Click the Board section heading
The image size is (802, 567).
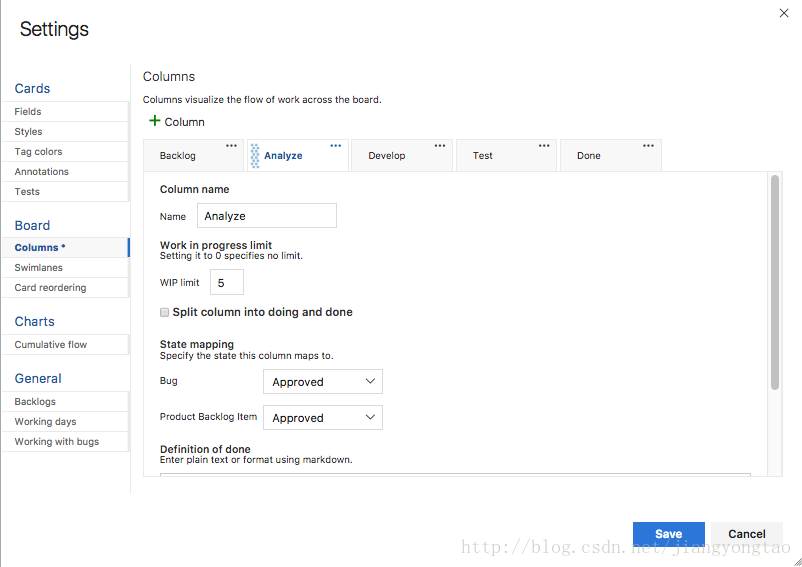(x=32, y=225)
